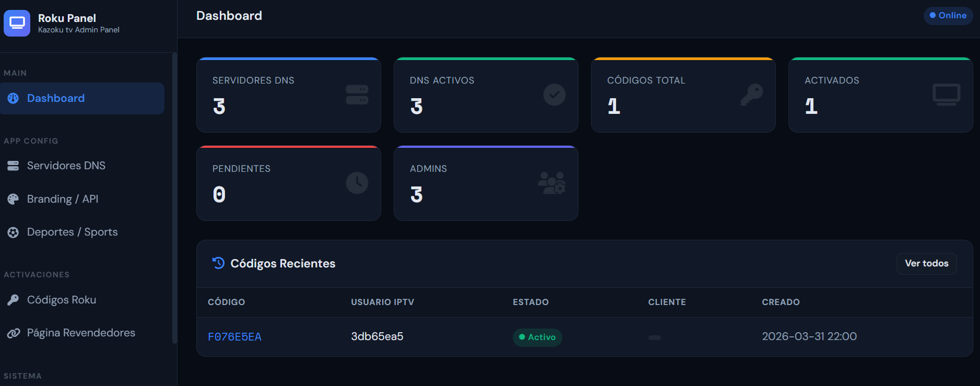Click the history icon beside Códigos Recientes
Screen dimensions: 980x386
tap(218, 263)
